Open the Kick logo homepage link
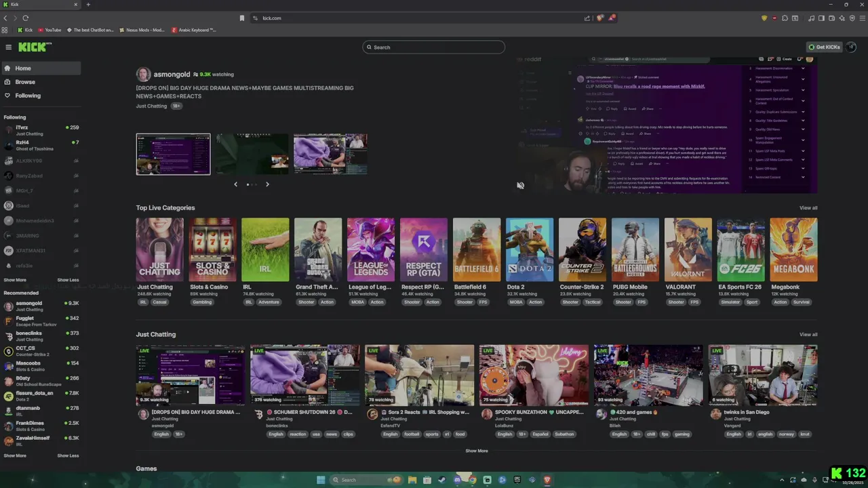The image size is (868, 488). pos(35,47)
